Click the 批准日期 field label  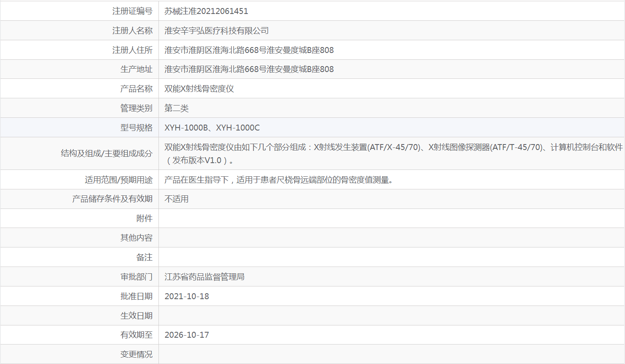(136, 296)
